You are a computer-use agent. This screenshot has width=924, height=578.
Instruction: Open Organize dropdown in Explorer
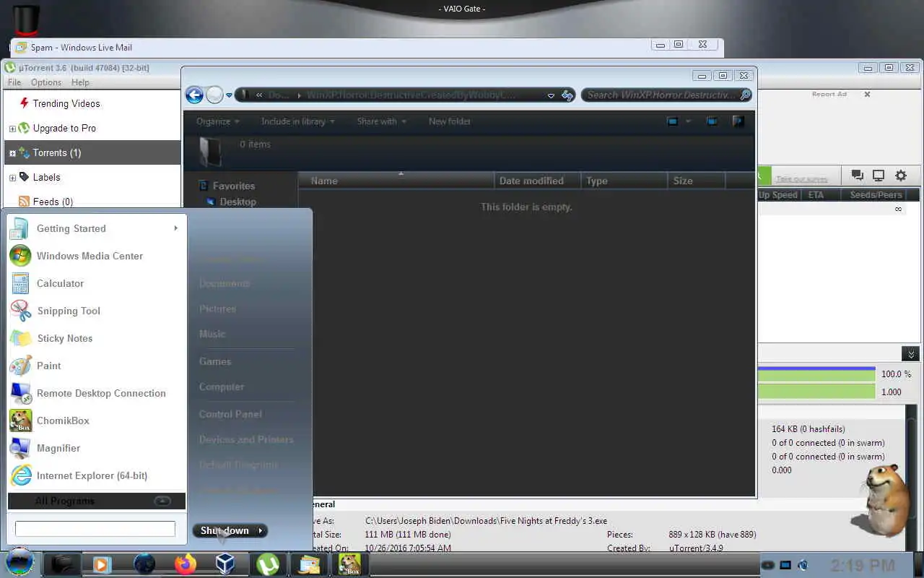[217, 121]
